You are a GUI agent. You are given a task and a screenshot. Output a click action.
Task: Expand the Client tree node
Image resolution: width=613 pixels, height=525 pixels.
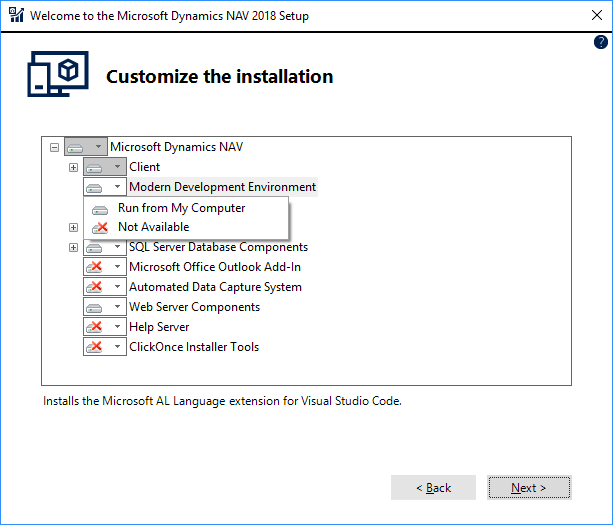click(73, 167)
